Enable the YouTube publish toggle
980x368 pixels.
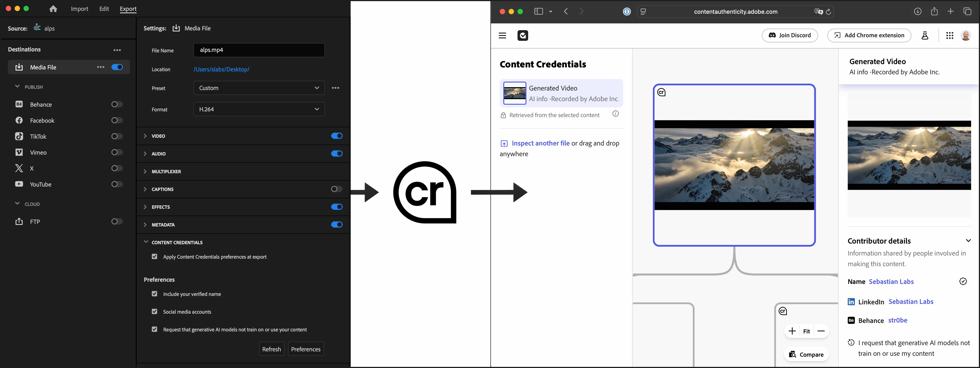point(117,184)
